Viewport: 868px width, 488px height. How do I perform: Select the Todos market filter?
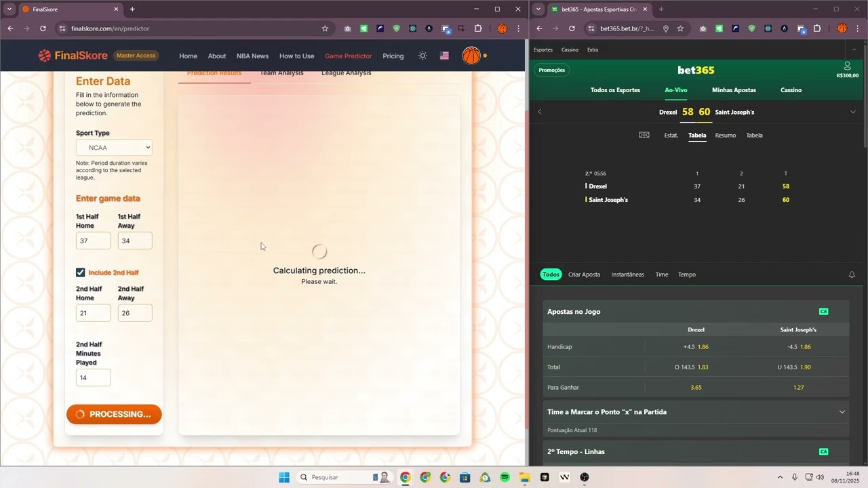(551, 274)
